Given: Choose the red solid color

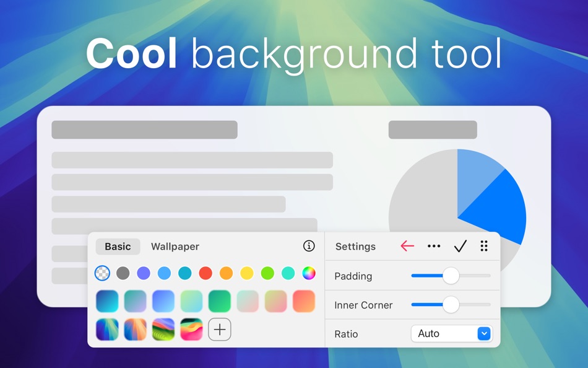Looking at the screenshot, I should click(x=205, y=273).
